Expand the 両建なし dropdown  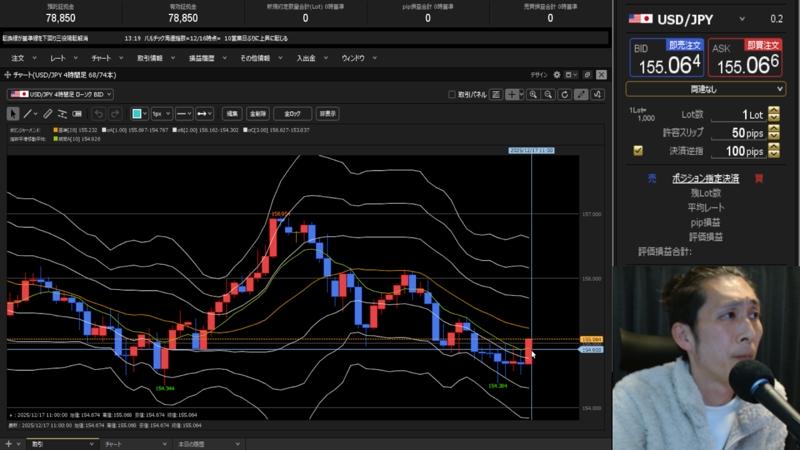[705, 89]
